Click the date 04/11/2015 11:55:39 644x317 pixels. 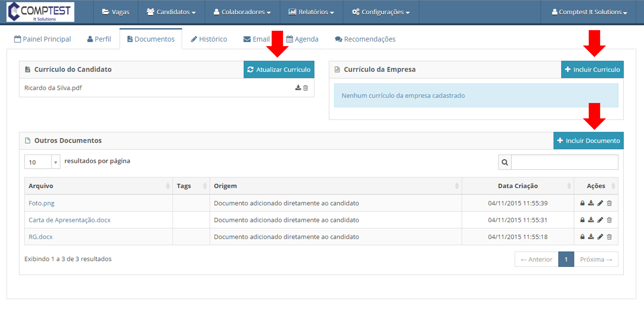click(x=518, y=203)
